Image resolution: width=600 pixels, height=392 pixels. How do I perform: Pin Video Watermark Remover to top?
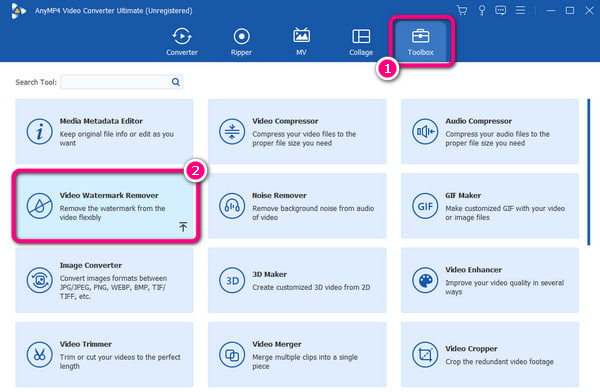(x=183, y=227)
